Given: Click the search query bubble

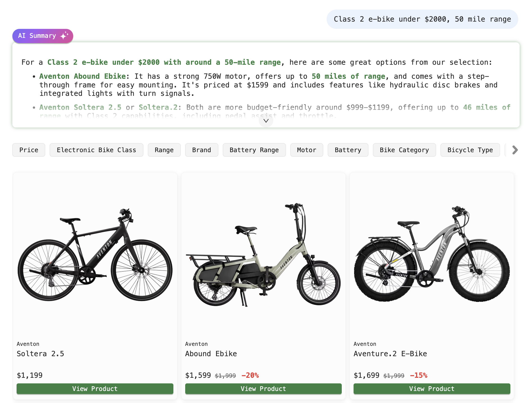Looking at the screenshot, I should (x=422, y=19).
